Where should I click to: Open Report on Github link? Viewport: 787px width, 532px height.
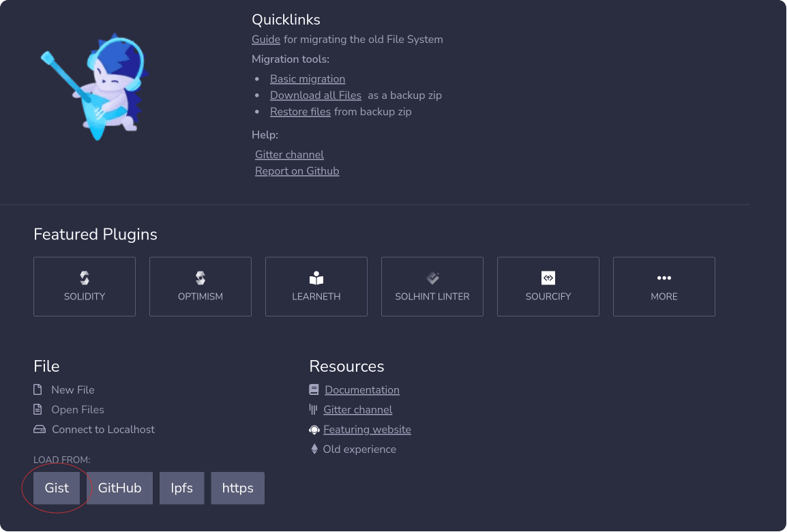pos(297,171)
